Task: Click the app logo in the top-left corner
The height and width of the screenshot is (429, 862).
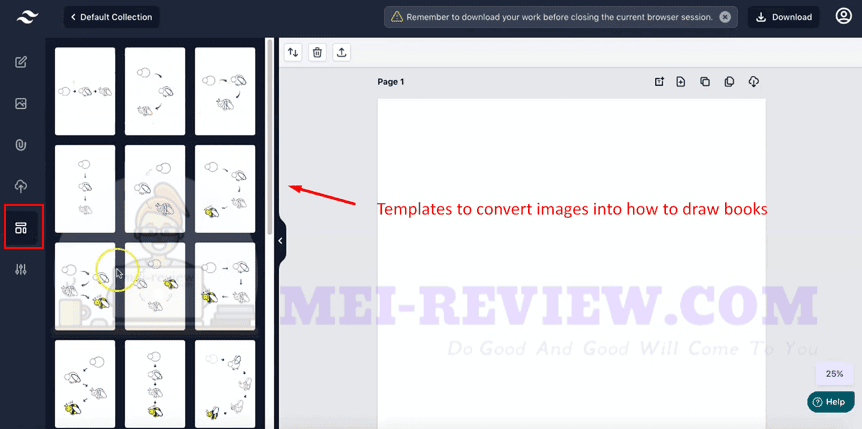Action: click(x=27, y=17)
